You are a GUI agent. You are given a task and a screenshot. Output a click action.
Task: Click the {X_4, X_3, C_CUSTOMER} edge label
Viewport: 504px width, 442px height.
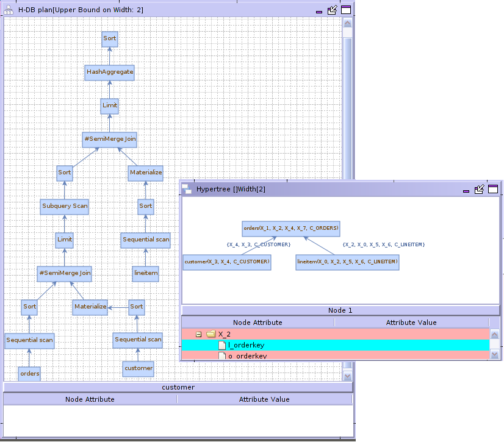pyautogui.click(x=259, y=244)
